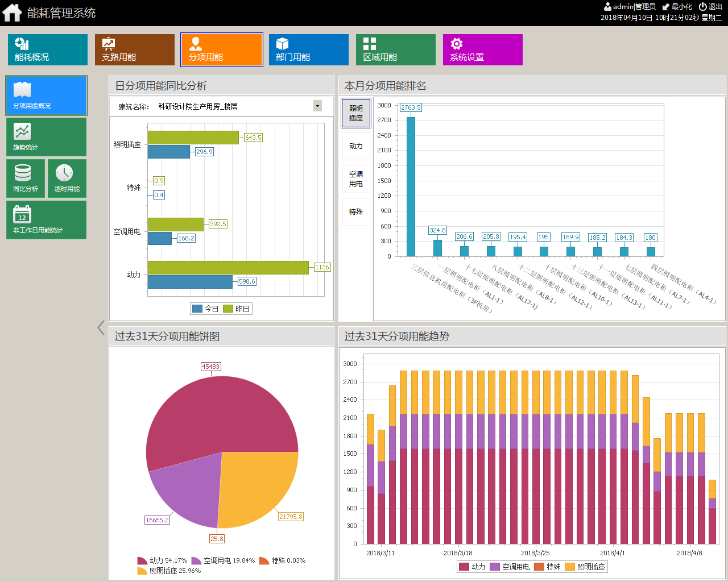
Task: Toggle 今日 series in bar chart legend
Action: pos(205,309)
